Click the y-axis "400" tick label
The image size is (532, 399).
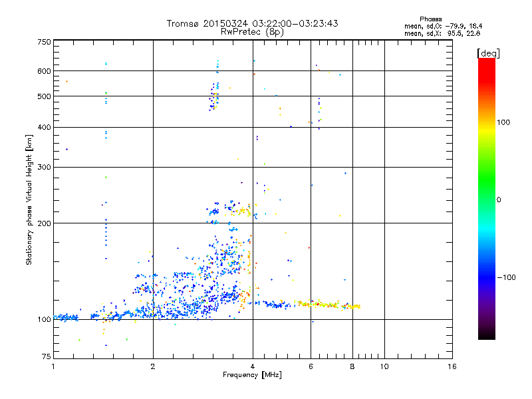click(x=44, y=127)
